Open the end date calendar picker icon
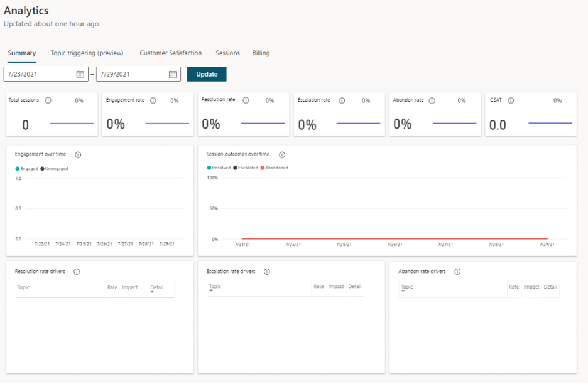588x384 pixels. click(173, 74)
